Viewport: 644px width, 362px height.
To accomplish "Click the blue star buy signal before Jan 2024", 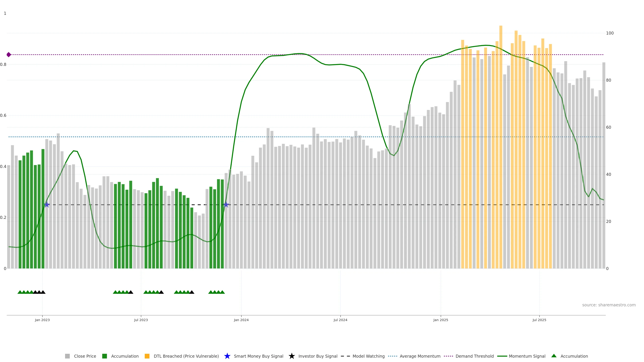I will 226,205.
